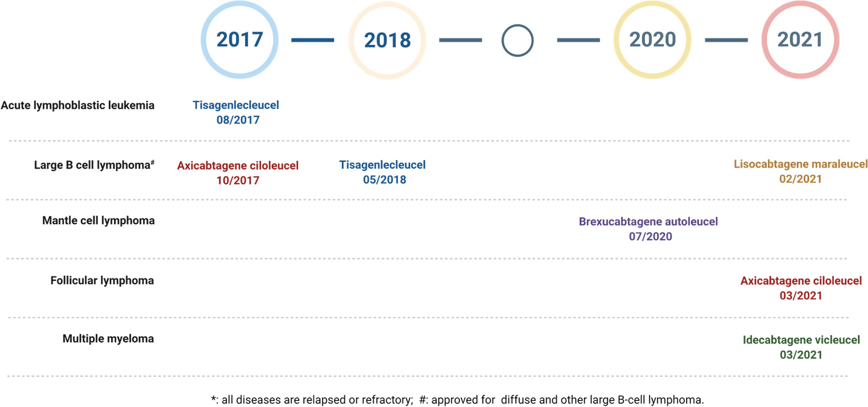The height and width of the screenshot is (407, 868).
Task: Click the 08/2017 approval date
Action: click(238, 120)
